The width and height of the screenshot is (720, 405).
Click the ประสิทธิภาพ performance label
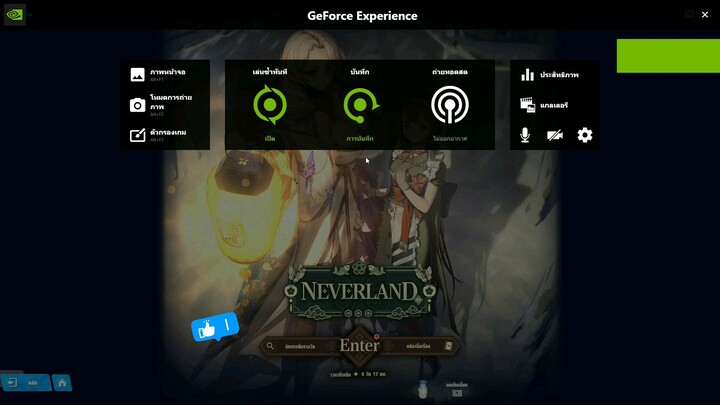[559, 75]
